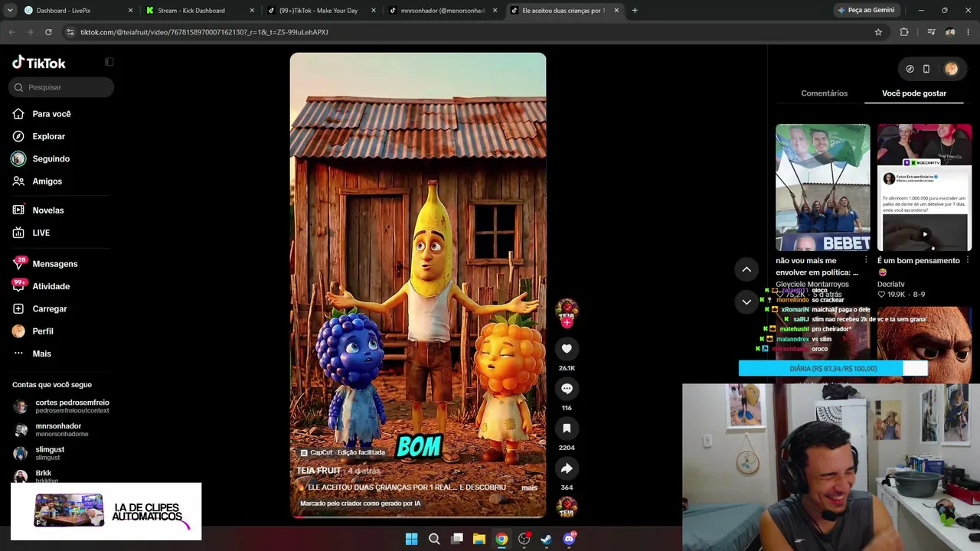Click the Pesquisar search field
Screen dimensions: 980x551
(x=62, y=87)
